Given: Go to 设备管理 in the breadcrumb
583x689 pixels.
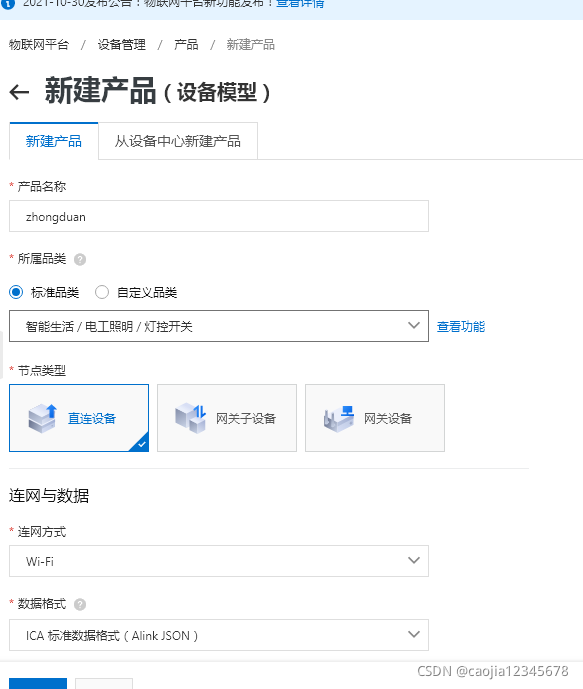Looking at the screenshot, I should pyautogui.click(x=122, y=44).
